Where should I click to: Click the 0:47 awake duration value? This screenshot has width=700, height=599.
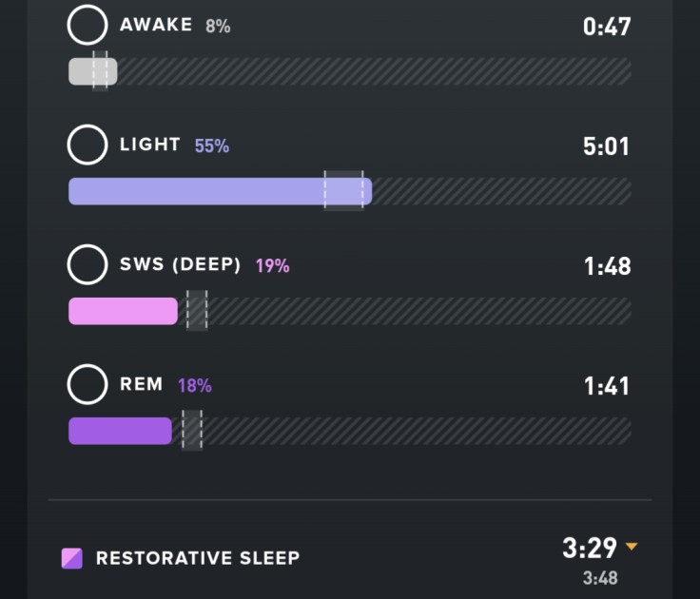[607, 27]
